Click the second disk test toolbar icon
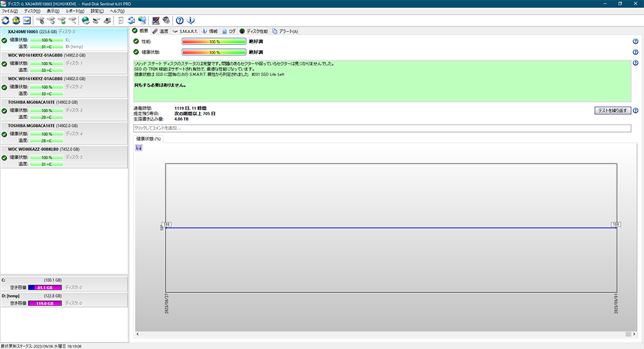 pyautogui.click(x=51, y=20)
